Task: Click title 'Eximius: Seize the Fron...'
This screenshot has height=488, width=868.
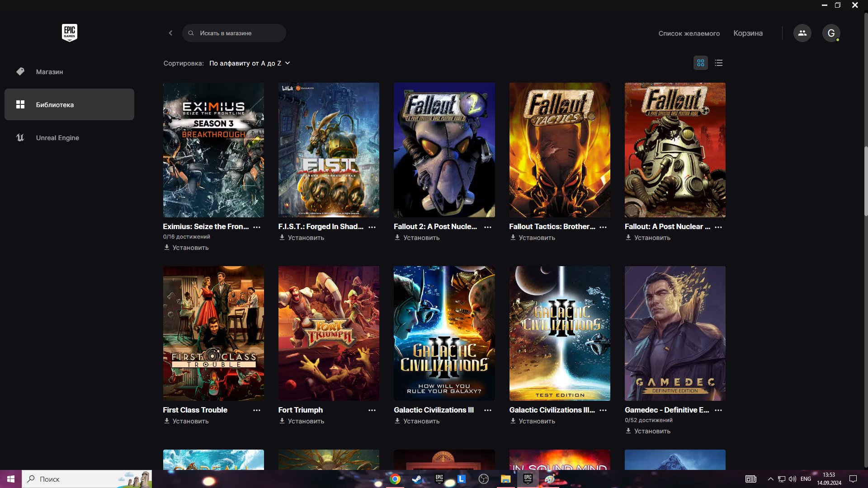Action: [206, 226]
